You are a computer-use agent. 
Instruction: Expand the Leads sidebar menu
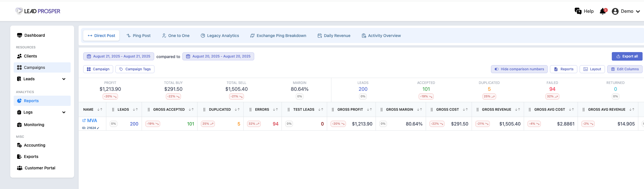[x=64, y=79]
